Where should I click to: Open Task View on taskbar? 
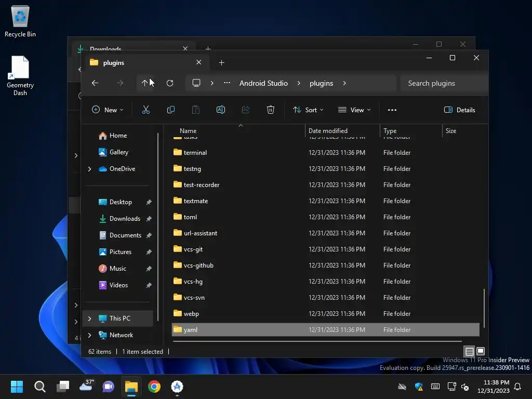click(63, 387)
